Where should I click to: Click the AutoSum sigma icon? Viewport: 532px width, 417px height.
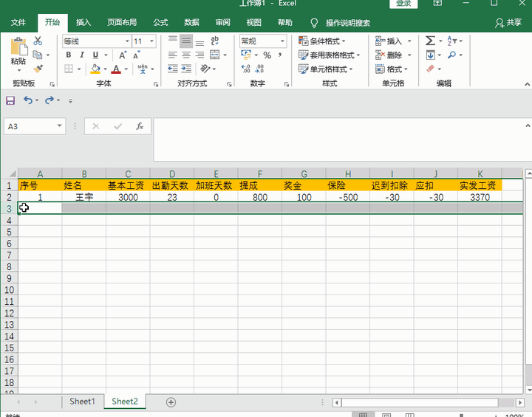pyautogui.click(x=431, y=41)
